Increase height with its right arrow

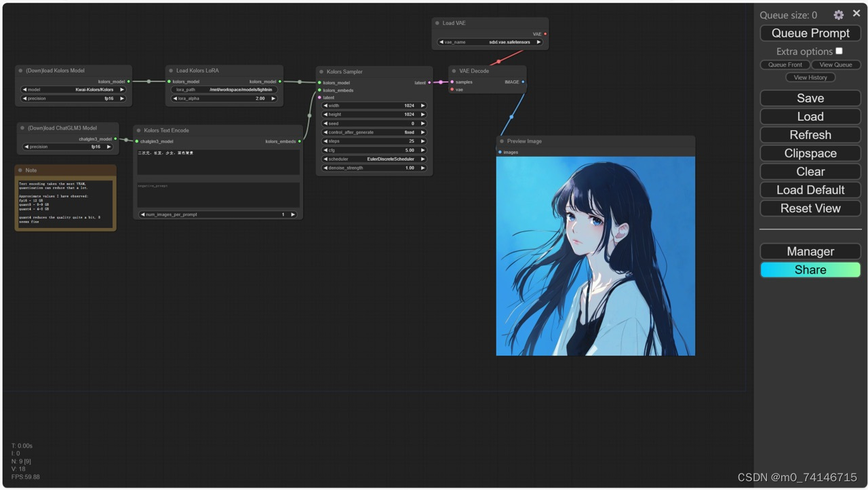[423, 115]
